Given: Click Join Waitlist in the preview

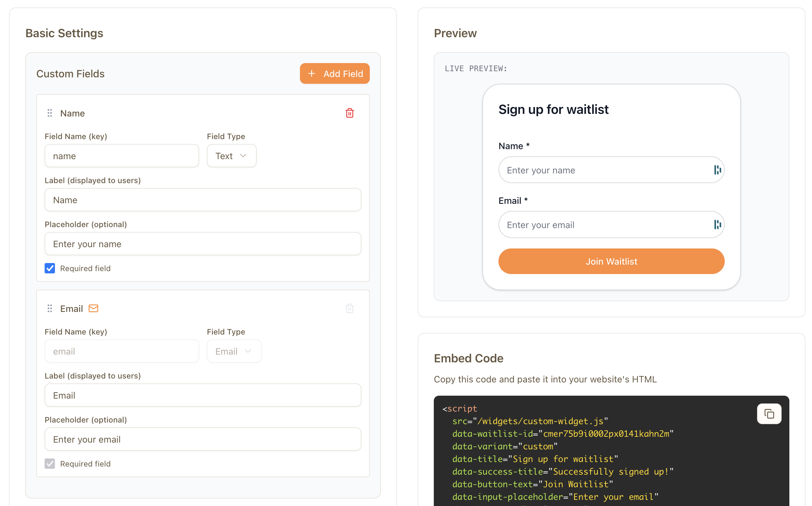Looking at the screenshot, I should pos(611,261).
